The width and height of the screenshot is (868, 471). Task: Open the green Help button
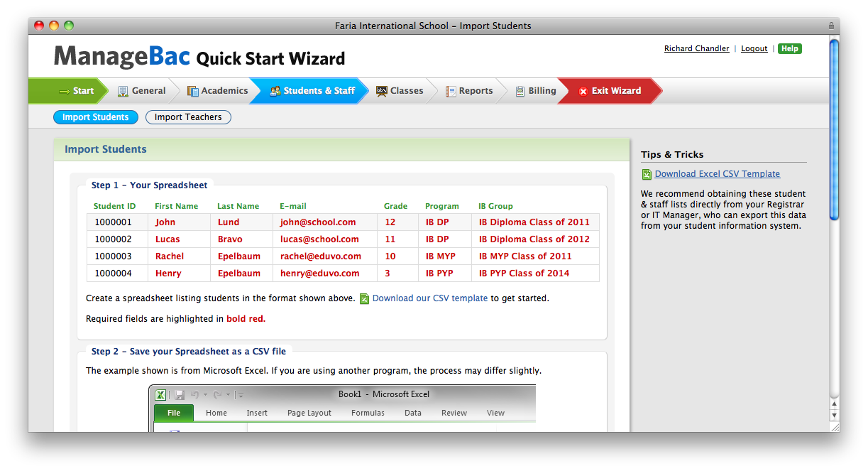[x=789, y=49]
